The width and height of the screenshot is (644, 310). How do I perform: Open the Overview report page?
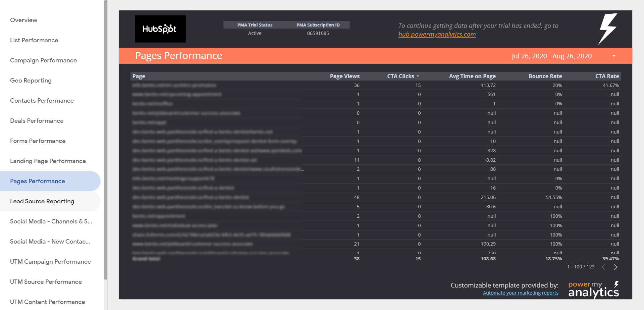coord(23,20)
